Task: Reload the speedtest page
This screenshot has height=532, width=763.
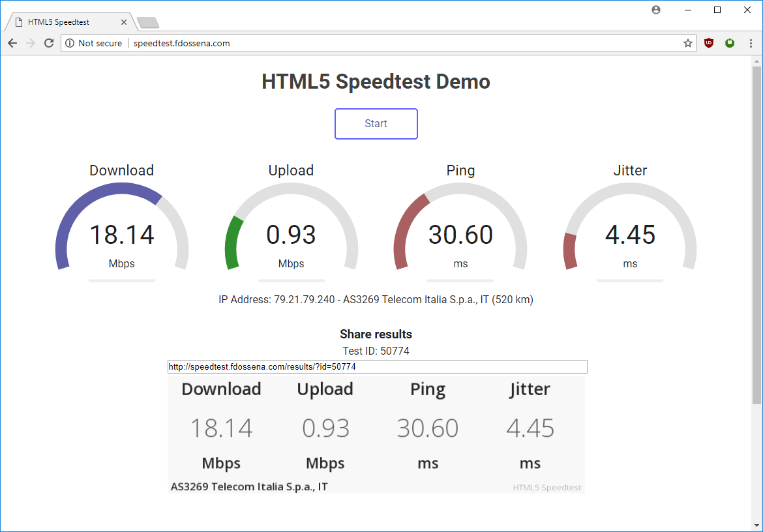Action: click(49, 43)
